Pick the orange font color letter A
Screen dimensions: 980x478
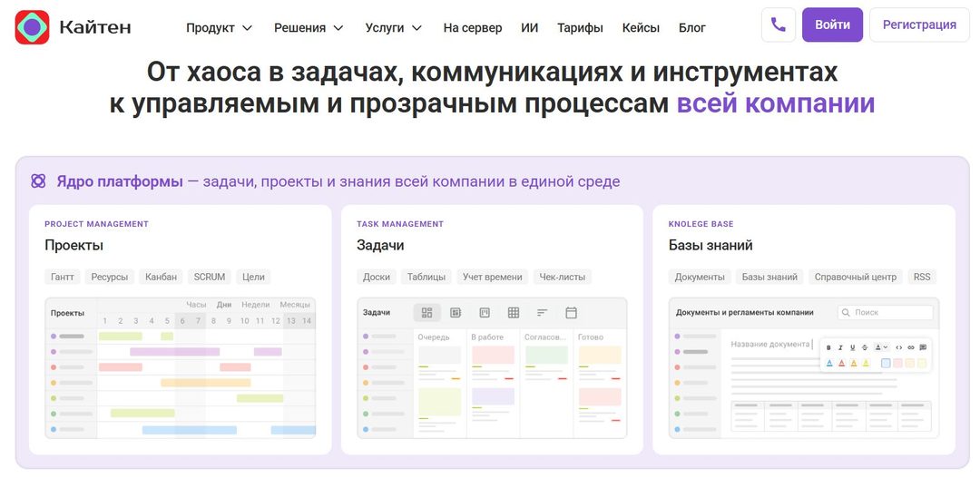click(854, 363)
